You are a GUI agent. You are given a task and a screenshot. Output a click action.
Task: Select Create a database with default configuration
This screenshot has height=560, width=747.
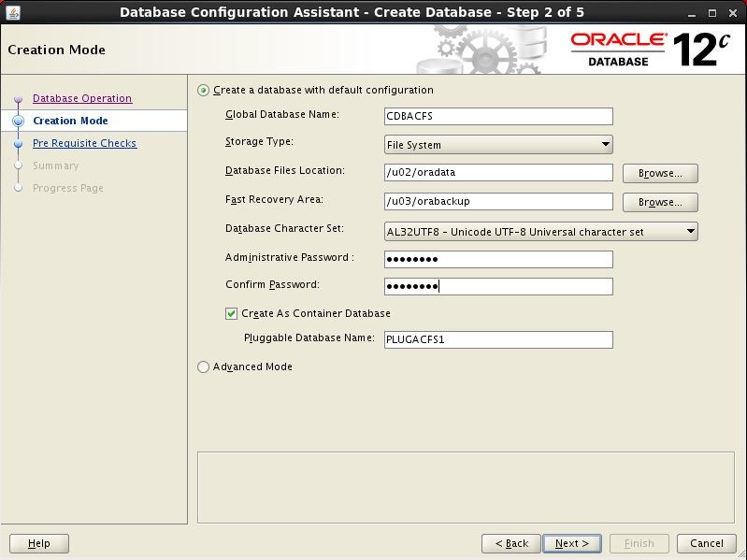click(x=204, y=90)
